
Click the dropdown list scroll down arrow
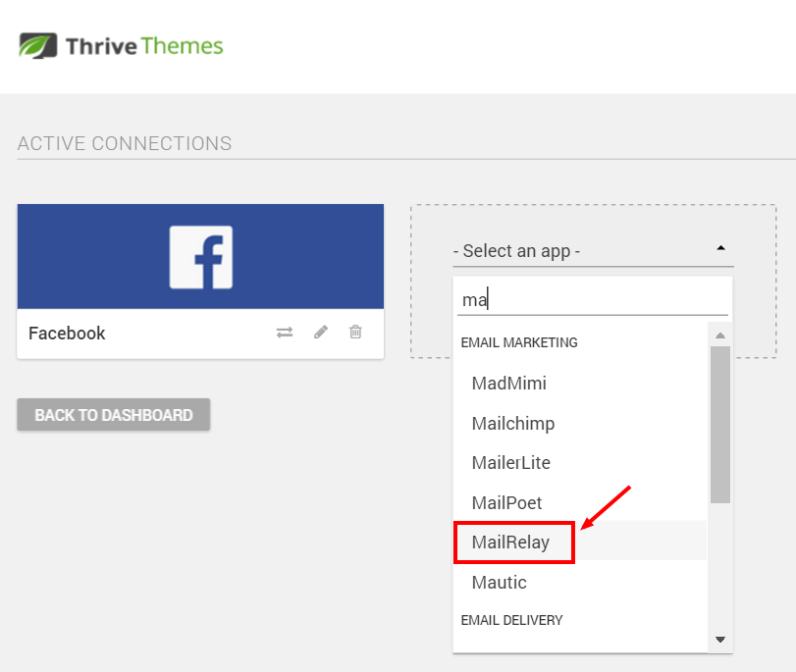tap(719, 640)
